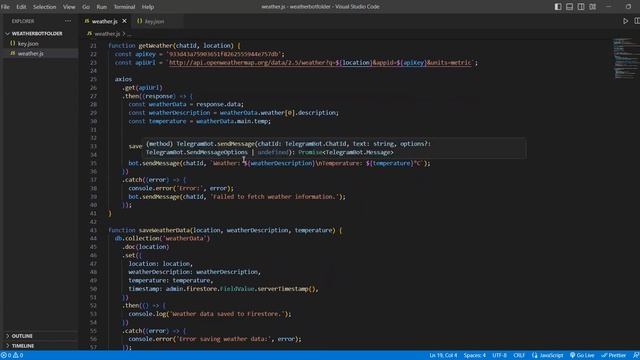Change indentation via Spaces: 4
The image size is (640, 360).
[475, 356]
